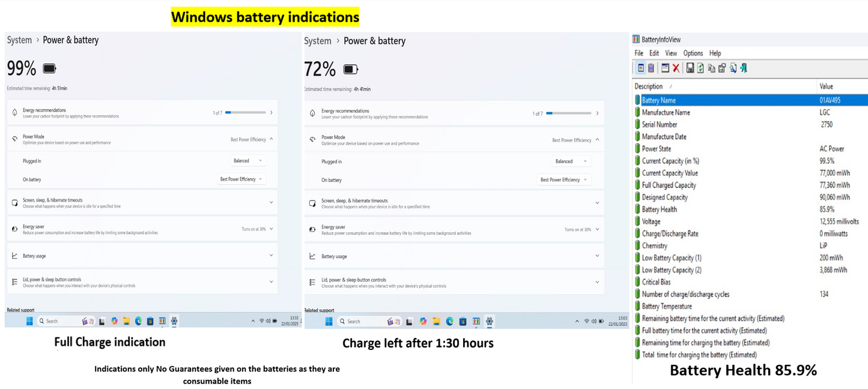Click the green Refresh icon in BatteryInfoView toolbar
The width and height of the screenshot is (868, 389).
pyautogui.click(x=700, y=68)
